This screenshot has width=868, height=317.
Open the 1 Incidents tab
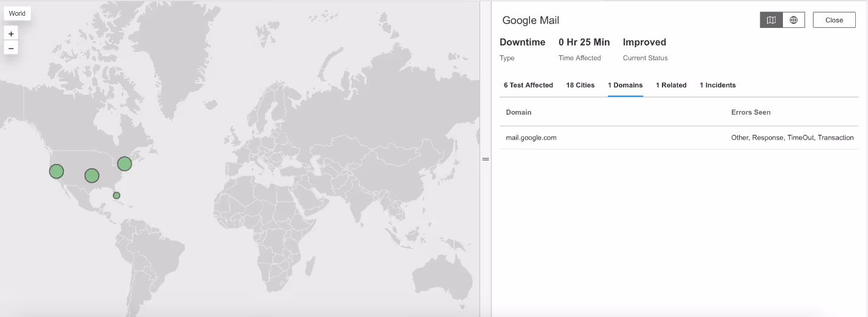tap(718, 85)
